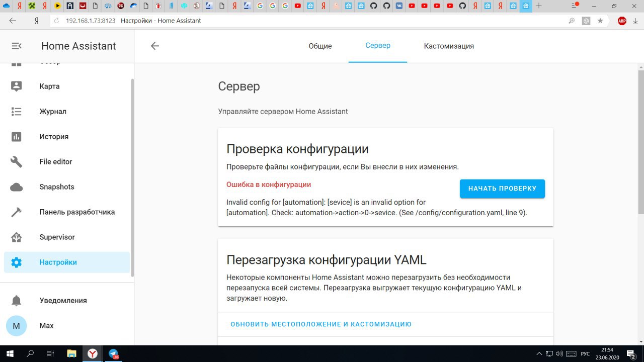Viewport: 644px width, 362px height.
Task: Open File Explorer from taskbar
Action: click(71, 353)
